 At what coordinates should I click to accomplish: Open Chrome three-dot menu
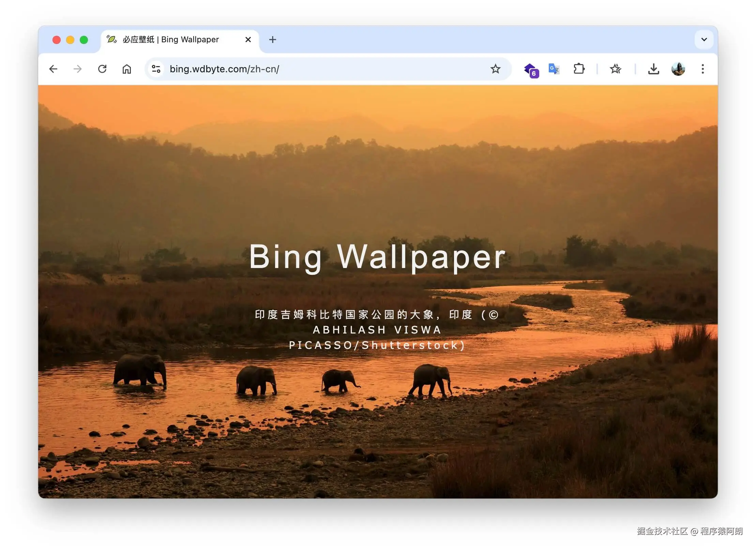click(x=703, y=69)
